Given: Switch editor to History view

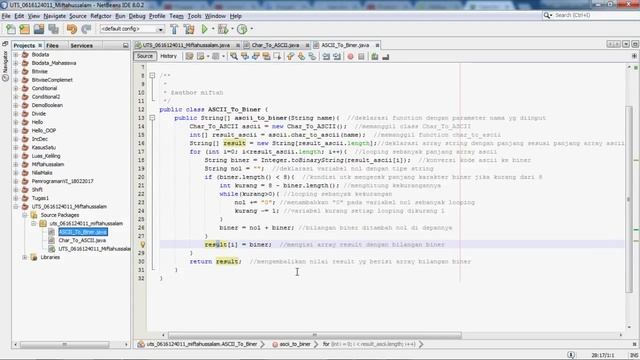Looking at the screenshot, I should [169, 56].
